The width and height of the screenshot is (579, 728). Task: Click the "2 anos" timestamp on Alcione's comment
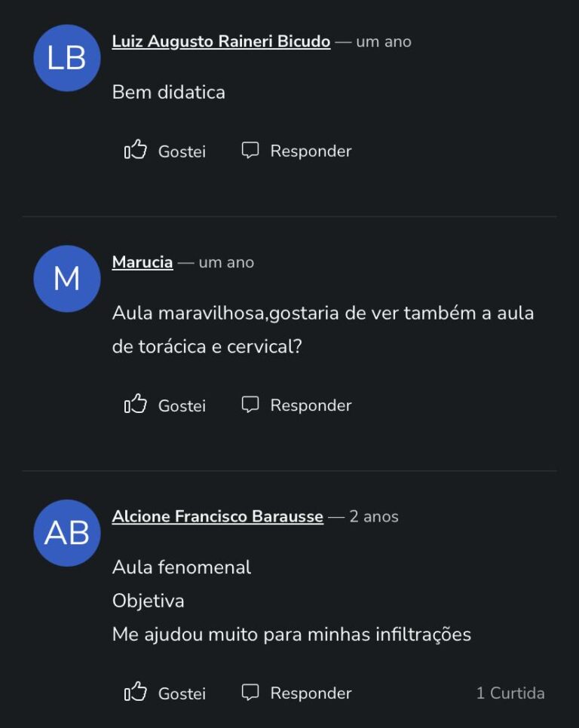click(374, 516)
